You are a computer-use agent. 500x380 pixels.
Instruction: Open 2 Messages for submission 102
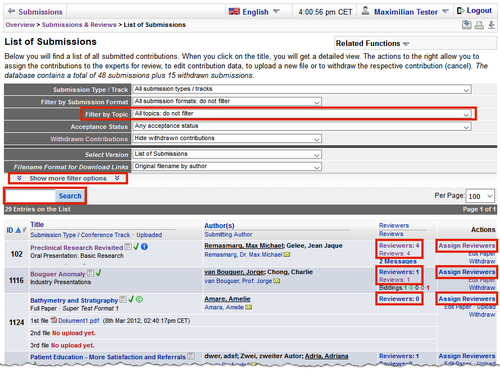coord(398,261)
